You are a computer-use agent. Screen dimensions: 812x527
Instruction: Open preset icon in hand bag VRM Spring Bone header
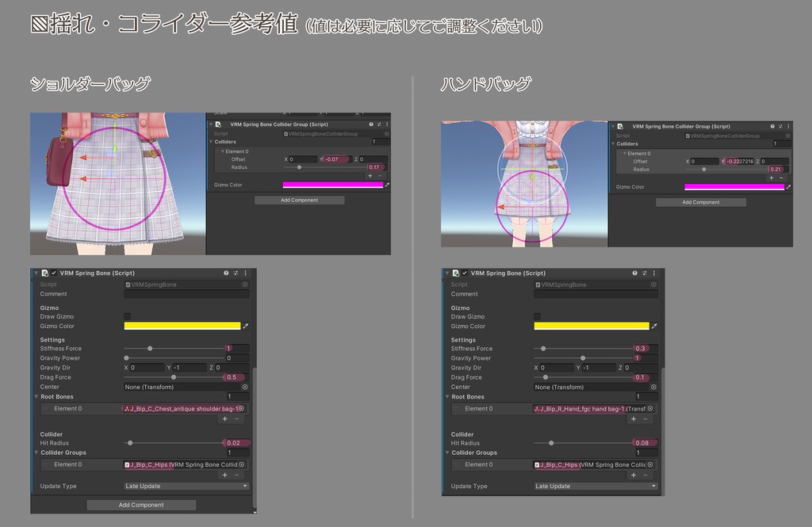[x=644, y=273]
